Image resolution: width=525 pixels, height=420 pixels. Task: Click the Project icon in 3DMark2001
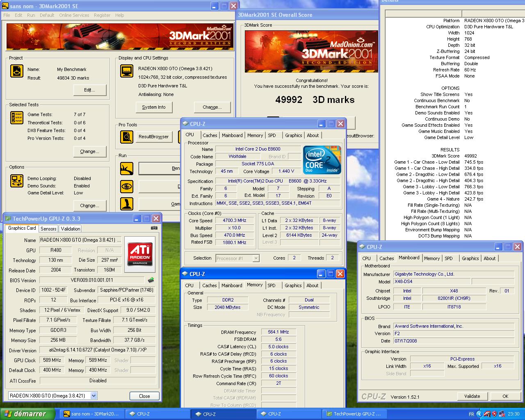[x=17, y=71]
